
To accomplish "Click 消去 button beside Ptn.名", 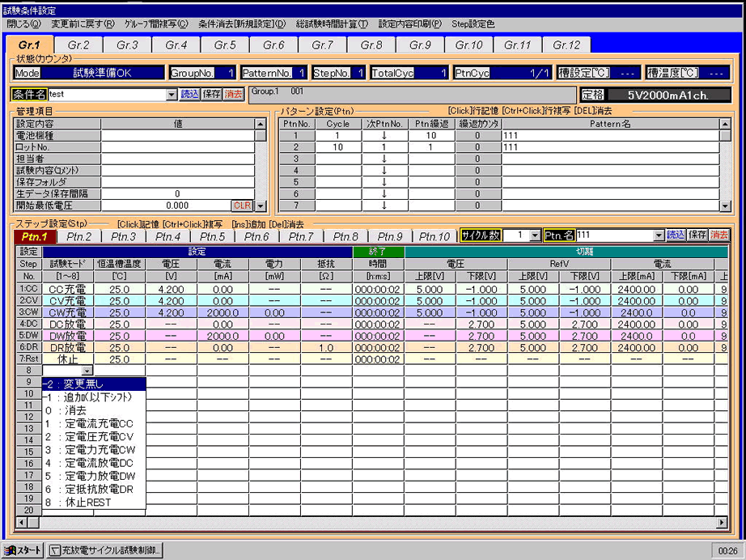I will click(x=718, y=235).
